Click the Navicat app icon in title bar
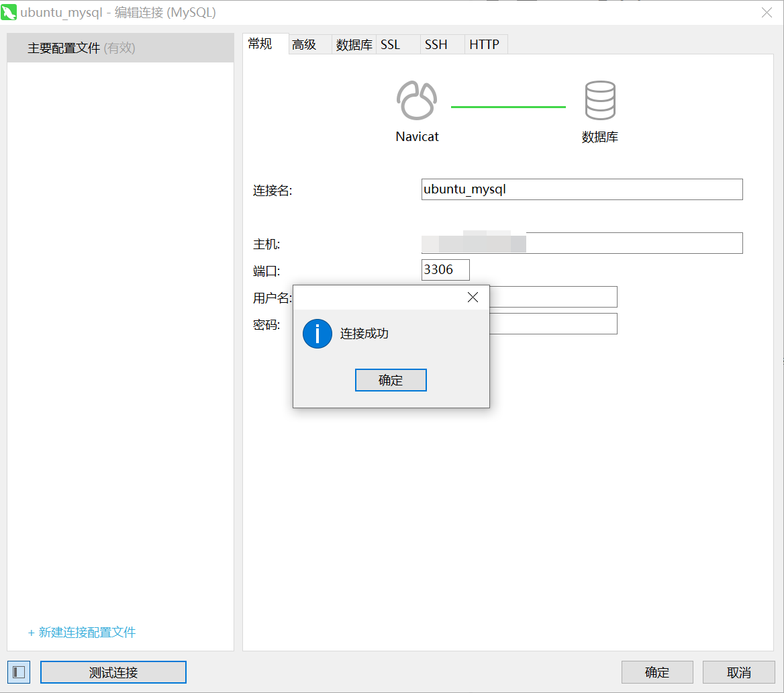The height and width of the screenshot is (693, 784). [x=9, y=12]
